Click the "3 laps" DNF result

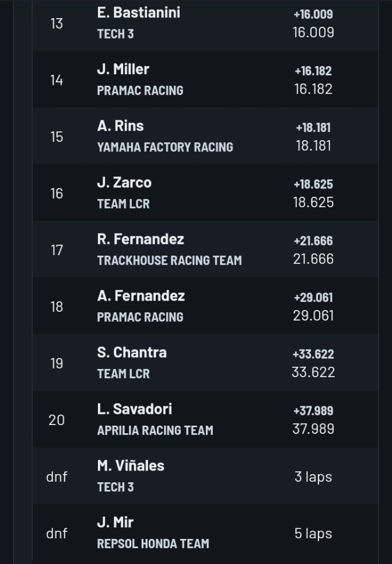pyautogui.click(x=313, y=476)
